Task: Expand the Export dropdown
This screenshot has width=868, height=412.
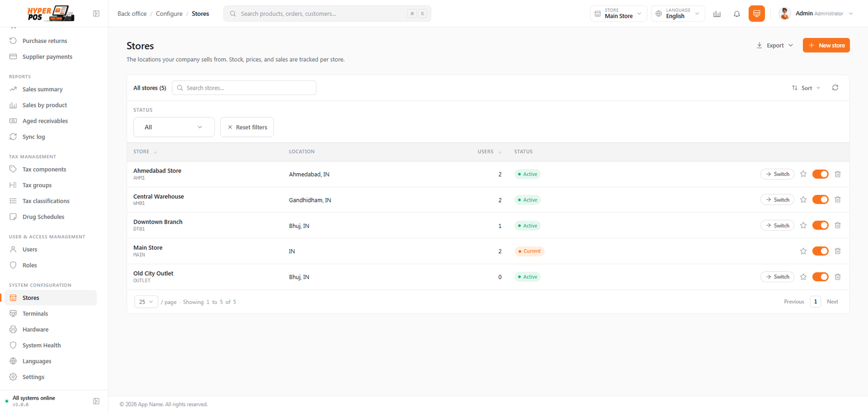Action: pyautogui.click(x=775, y=46)
